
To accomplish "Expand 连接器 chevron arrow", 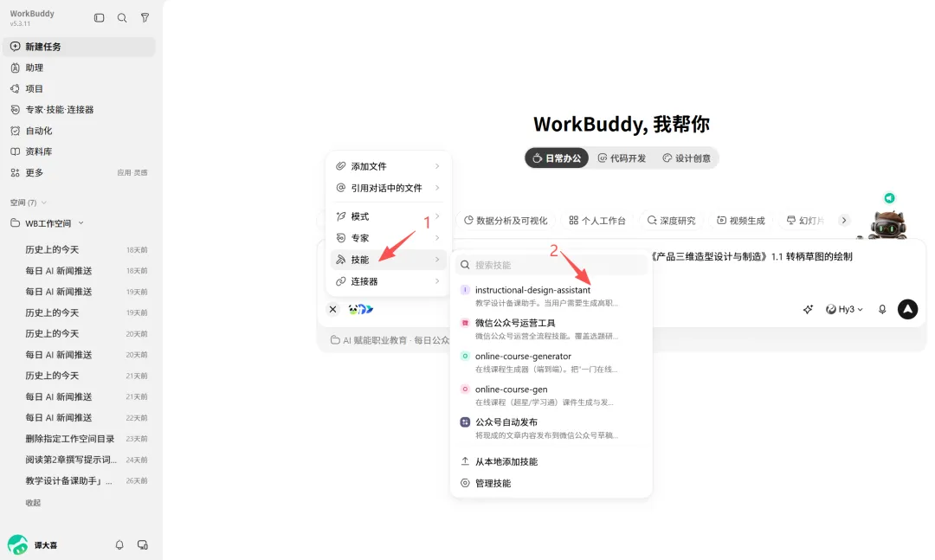I will [437, 281].
